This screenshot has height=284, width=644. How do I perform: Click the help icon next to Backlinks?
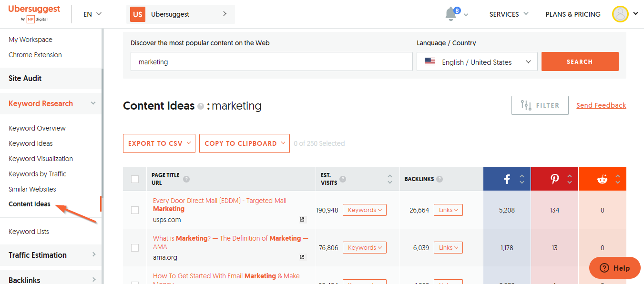tap(440, 179)
